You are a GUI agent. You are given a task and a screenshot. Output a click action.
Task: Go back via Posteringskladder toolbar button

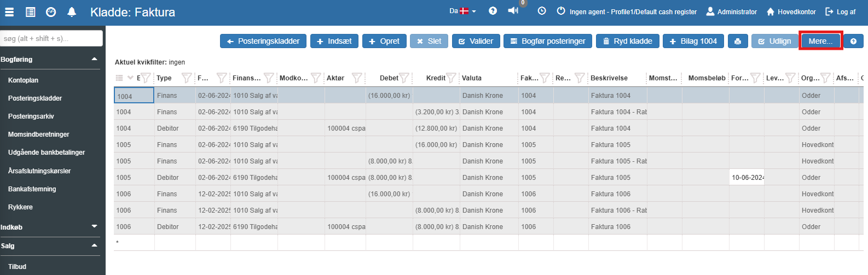tap(263, 41)
